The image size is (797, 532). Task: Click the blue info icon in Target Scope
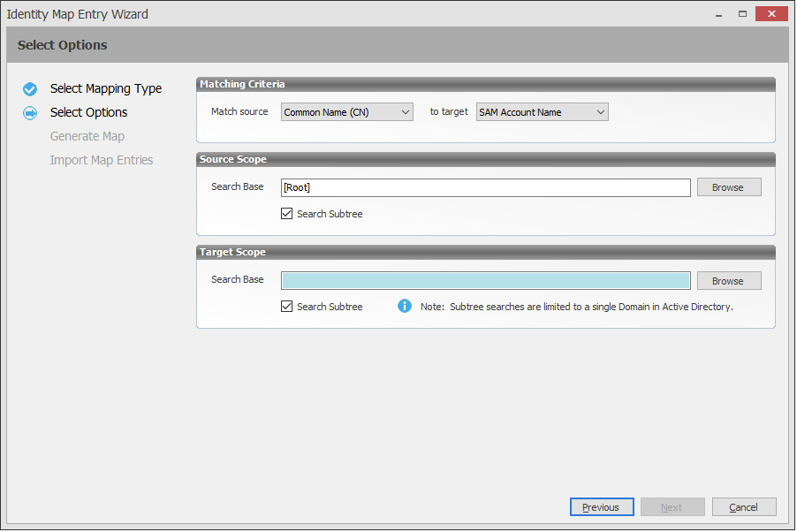405,307
